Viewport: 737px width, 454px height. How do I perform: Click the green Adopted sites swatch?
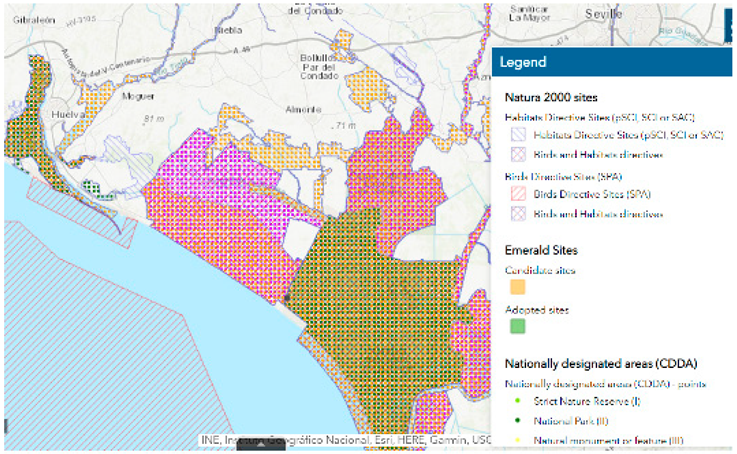click(517, 326)
